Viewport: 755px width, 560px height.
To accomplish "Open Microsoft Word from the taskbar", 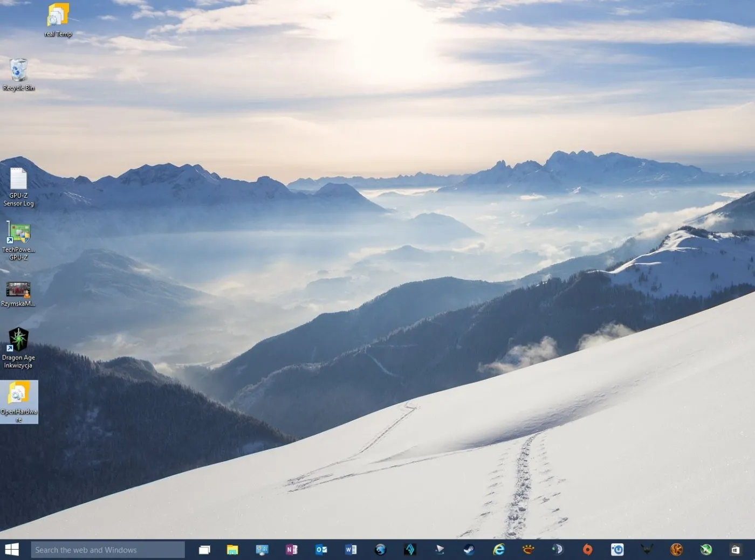I will tap(351, 549).
